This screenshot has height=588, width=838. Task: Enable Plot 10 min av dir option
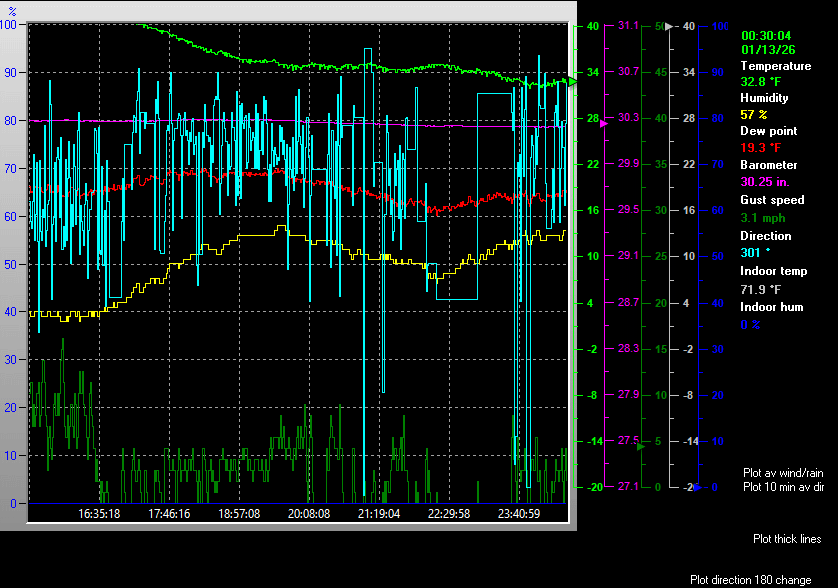783,487
